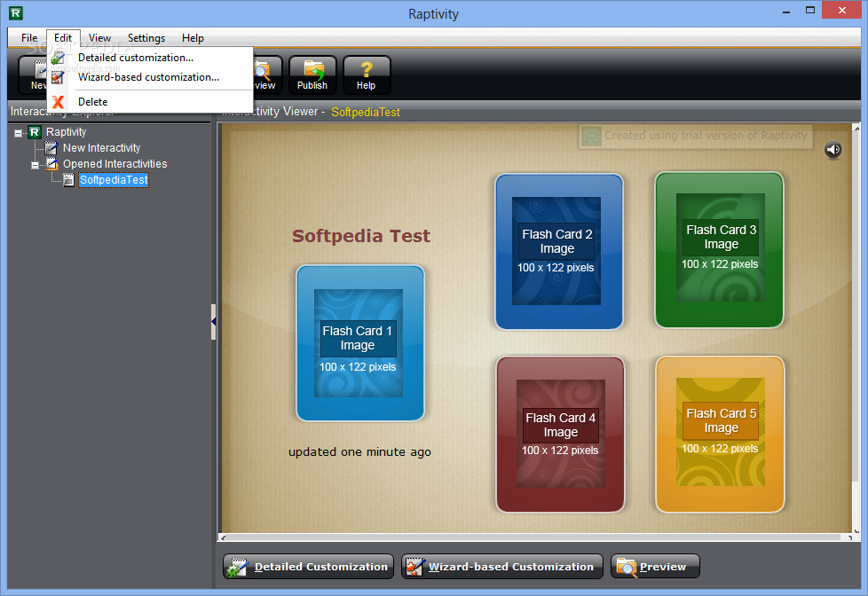Viewport: 868px width, 596px height.
Task: Collapse the explorer panel with splitter arrow
Action: pyautogui.click(x=213, y=322)
